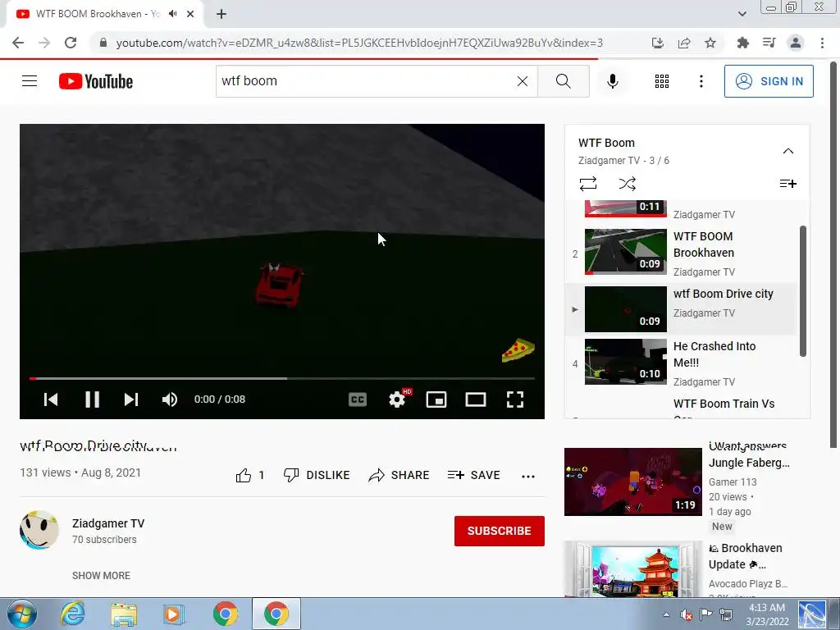Click the pizza watermark icon in video
Image resolution: width=840 pixels, height=630 pixels.
[x=518, y=351]
